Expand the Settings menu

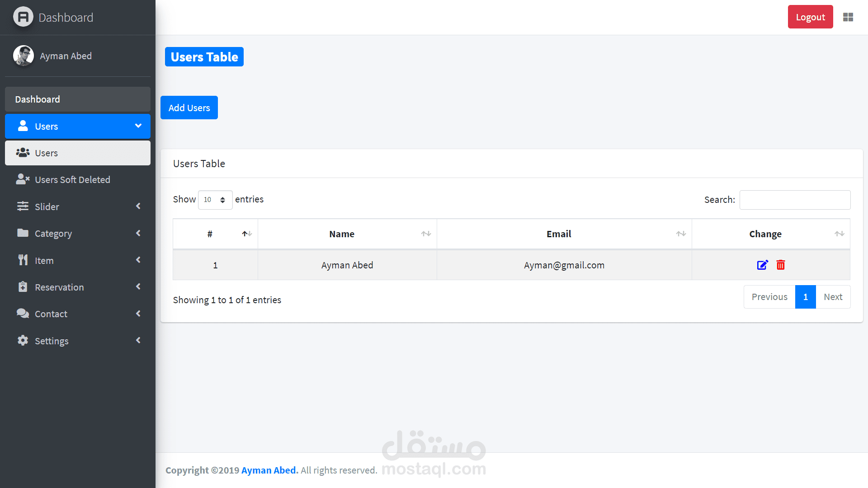(78, 341)
